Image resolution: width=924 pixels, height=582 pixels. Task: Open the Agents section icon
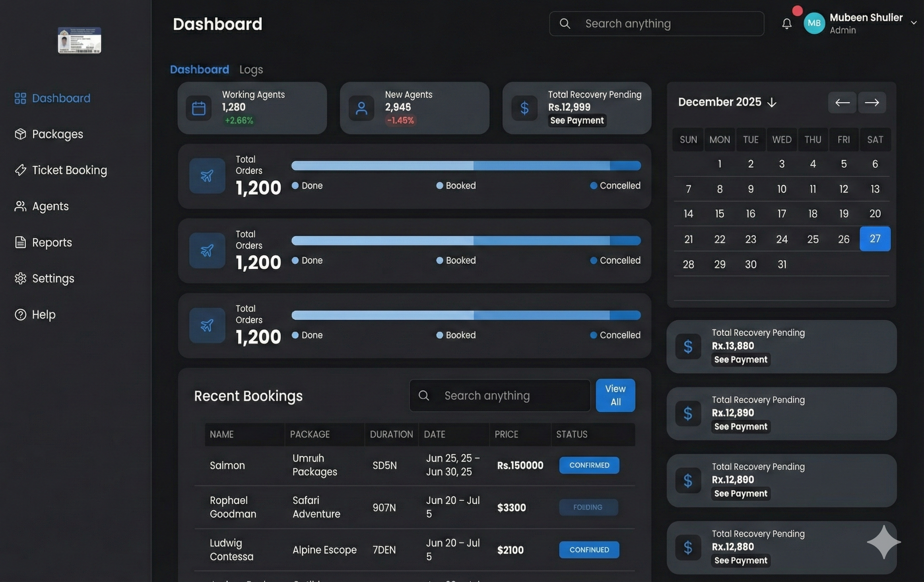[21, 206]
